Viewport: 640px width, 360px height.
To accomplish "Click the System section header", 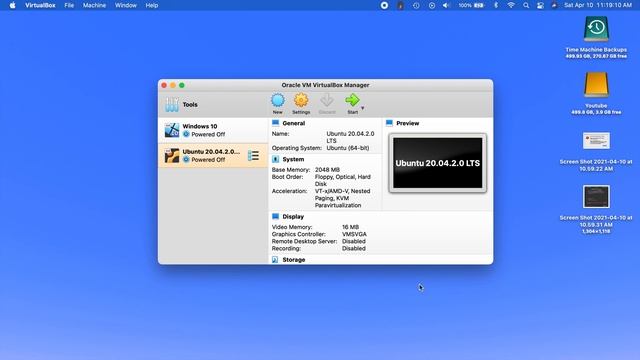I will coord(293,159).
